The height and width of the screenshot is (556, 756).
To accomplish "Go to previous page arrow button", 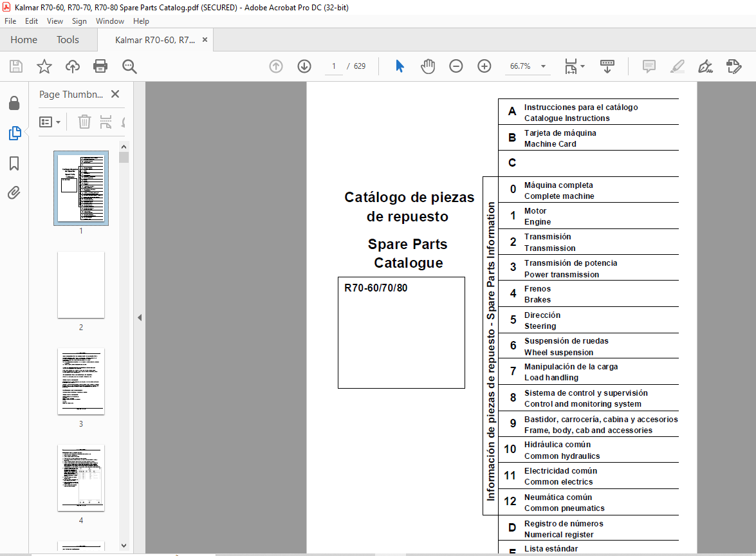I will tap(276, 66).
